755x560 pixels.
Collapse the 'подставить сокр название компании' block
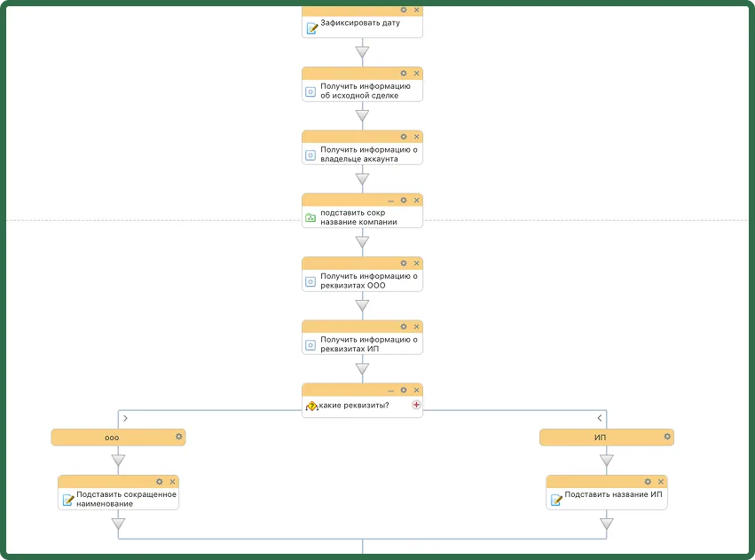[x=390, y=201]
